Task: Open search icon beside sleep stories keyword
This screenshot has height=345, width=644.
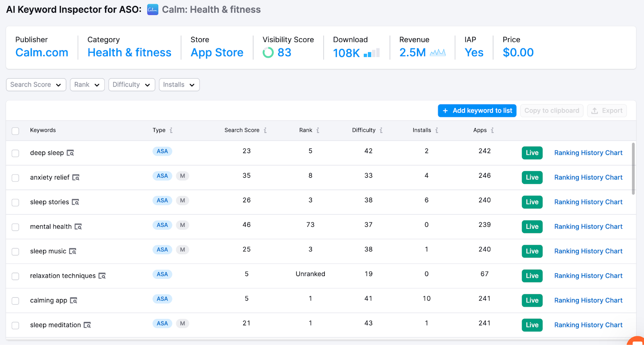Action: (x=76, y=202)
